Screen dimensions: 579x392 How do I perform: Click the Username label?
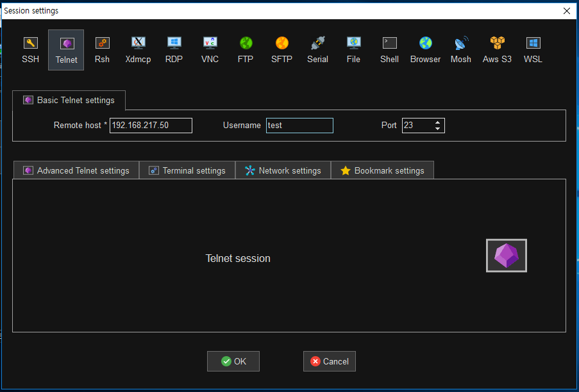point(242,126)
